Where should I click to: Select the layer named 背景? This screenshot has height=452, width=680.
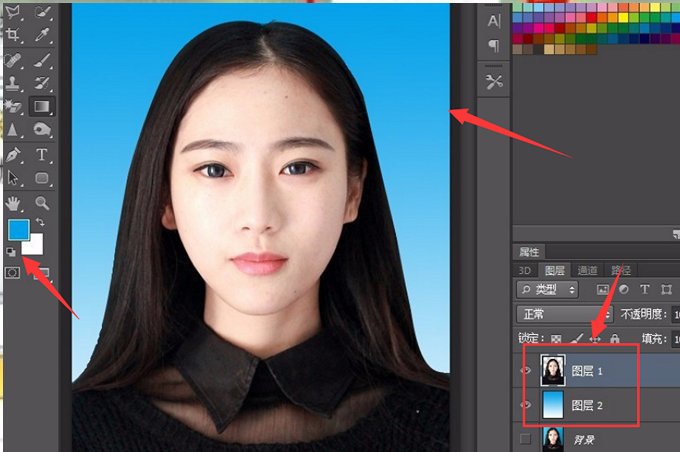coord(584,440)
